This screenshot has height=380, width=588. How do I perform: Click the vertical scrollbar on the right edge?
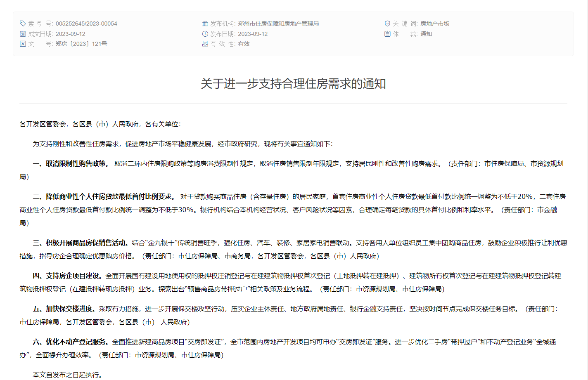pos(585,190)
